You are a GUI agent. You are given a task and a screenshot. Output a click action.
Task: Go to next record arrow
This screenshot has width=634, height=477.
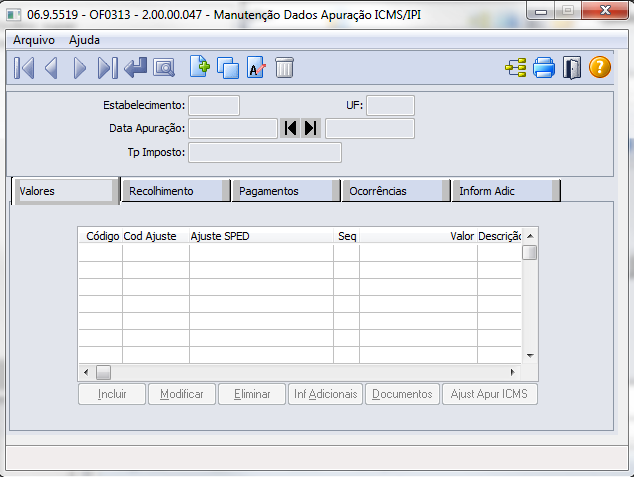coord(80,68)
